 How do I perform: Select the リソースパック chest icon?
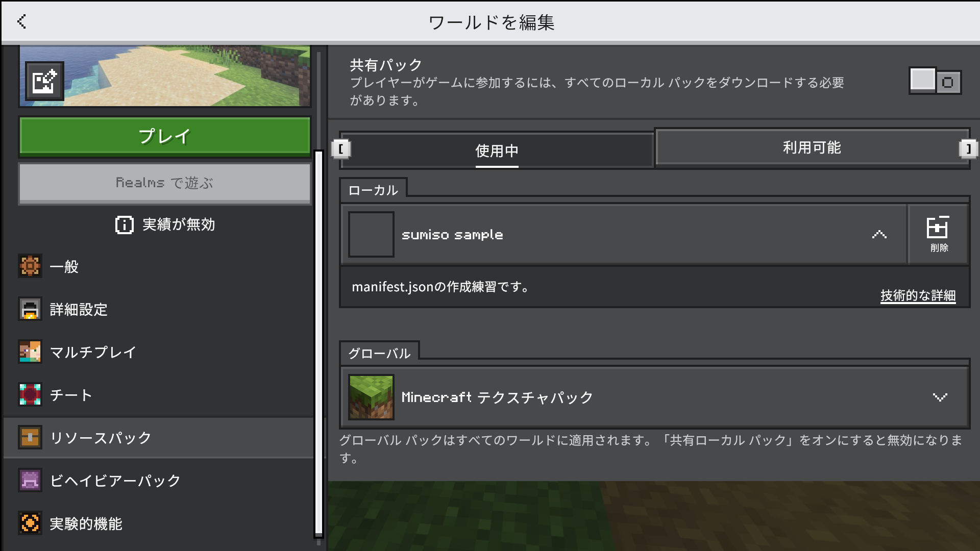click(x=30, y=437)
